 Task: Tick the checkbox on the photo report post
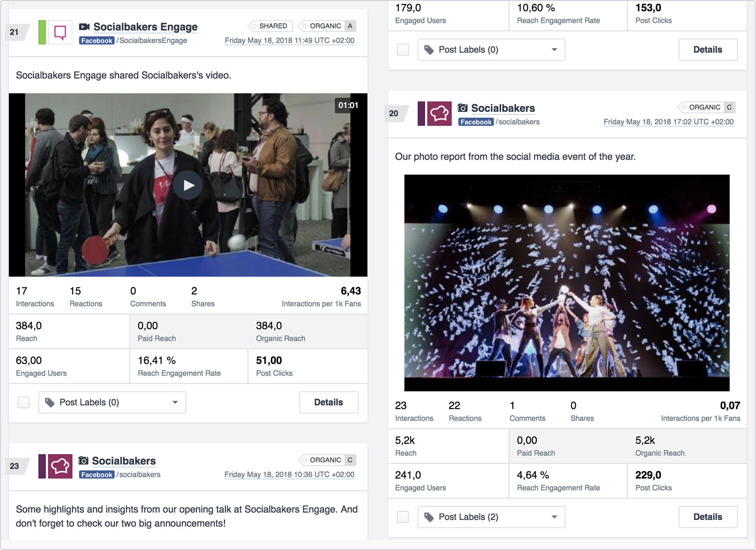click(x=403, y=517)
